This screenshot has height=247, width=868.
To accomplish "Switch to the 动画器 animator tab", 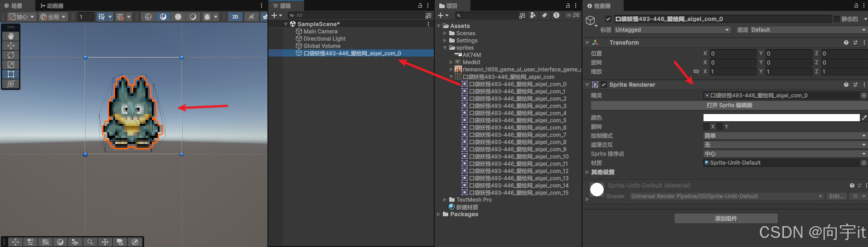I will click(52, 5).
